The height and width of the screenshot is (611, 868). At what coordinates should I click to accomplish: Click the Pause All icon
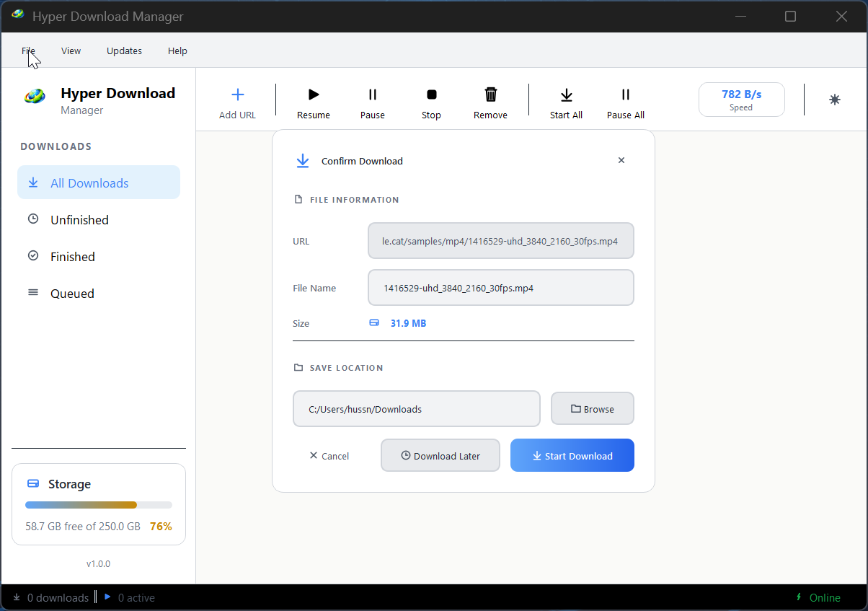(625, 94)
